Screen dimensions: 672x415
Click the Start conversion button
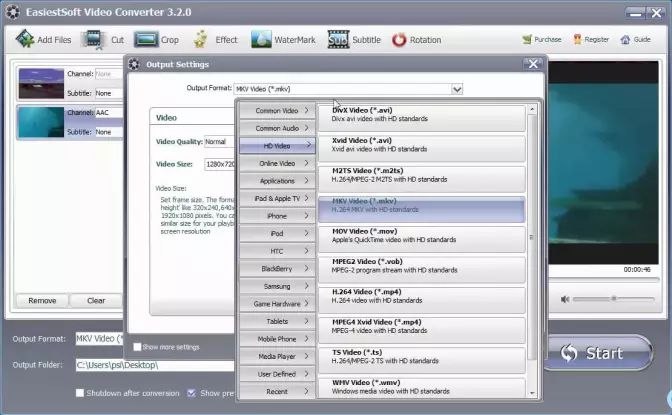(x=598, y=353)
